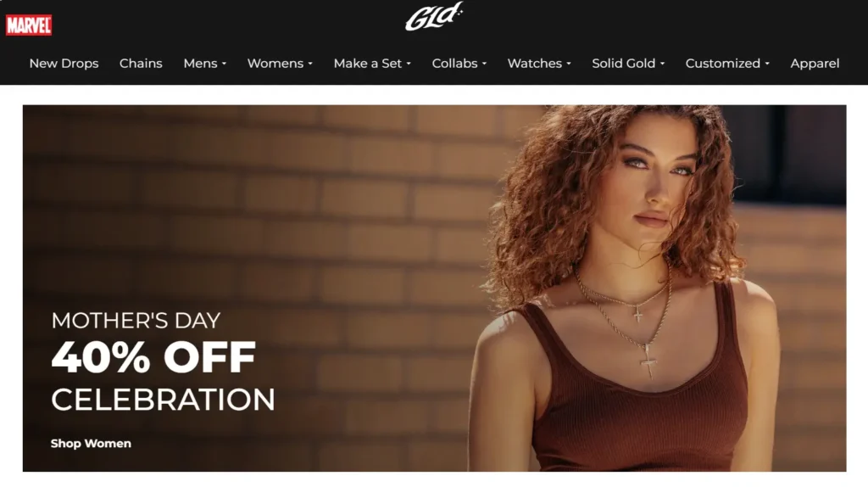This screenshot has width=868, height=487.
Task: Expand the Mens dropdown menu
Action: pyautogui.click(x=205, y=63)
